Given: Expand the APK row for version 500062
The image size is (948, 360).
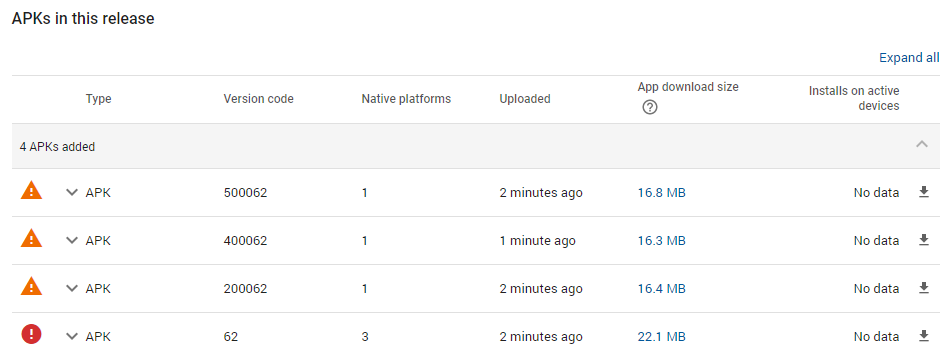Looking at the screenshot, I should coord(72,192).
